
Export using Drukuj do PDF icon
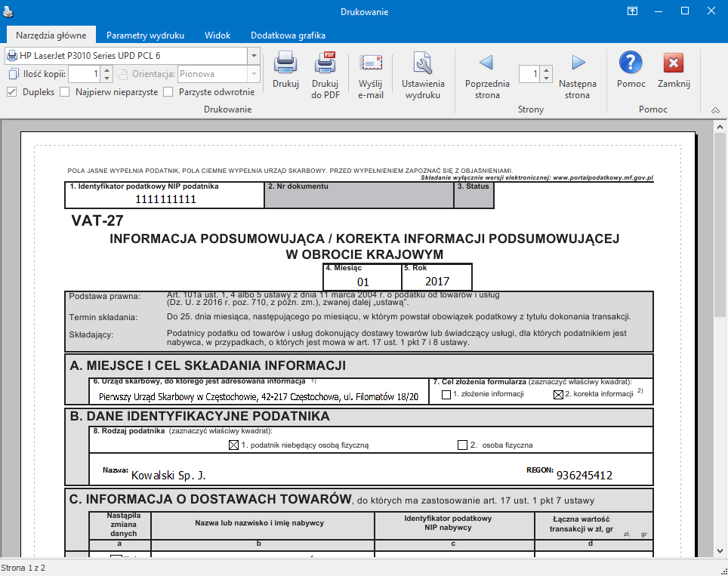coord(325,63)
